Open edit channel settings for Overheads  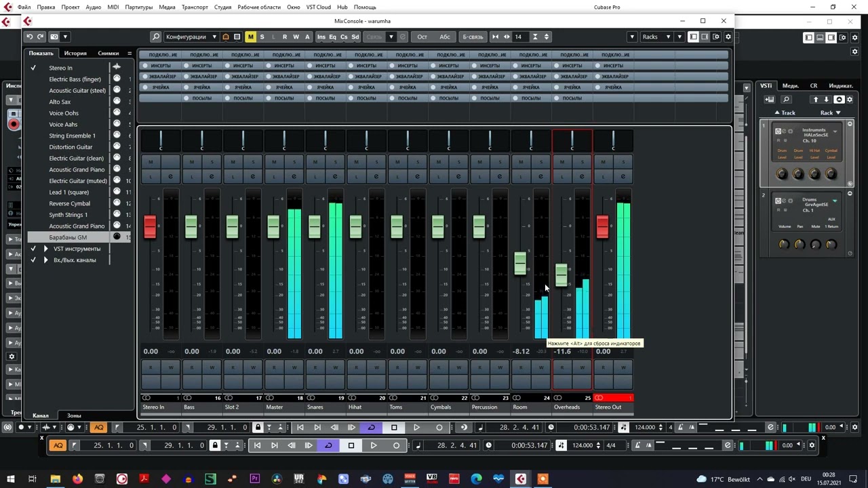pos(583,176)
